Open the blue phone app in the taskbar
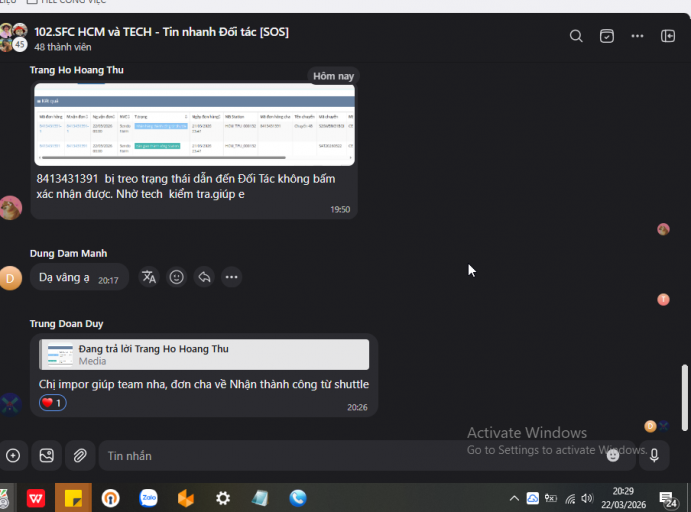The height and width of the screenshot is (512, 691). 298,498
